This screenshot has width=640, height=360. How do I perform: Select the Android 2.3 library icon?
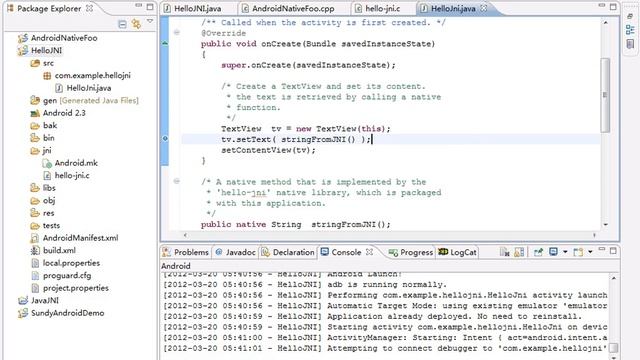click(x=35, y=113)
